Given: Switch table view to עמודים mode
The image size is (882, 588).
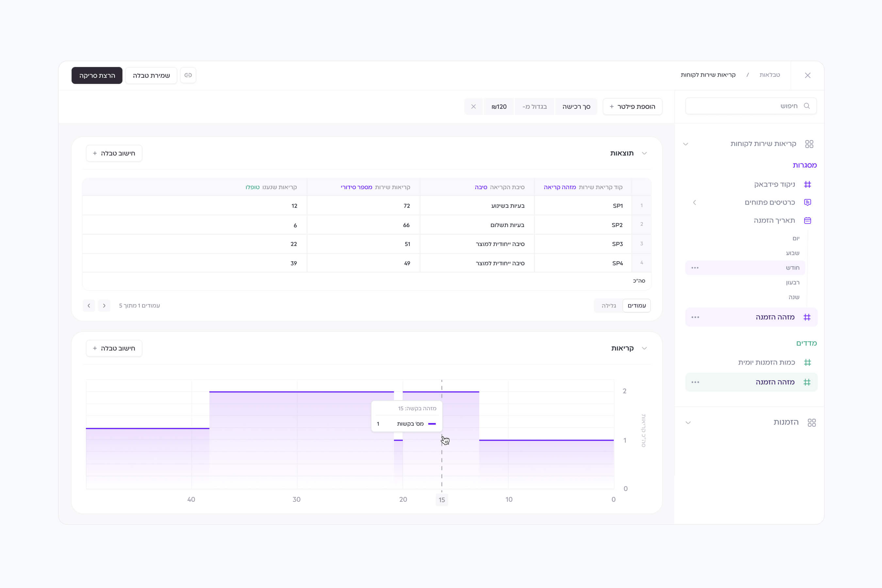Looking at the screenshot, I should [x=636, y=306].
